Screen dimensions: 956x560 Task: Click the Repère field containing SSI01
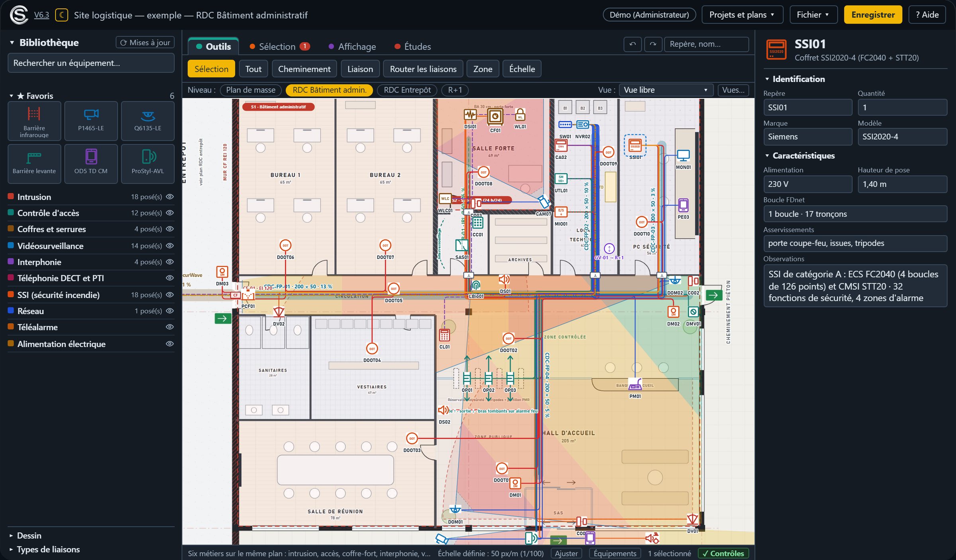tap(807, 108)
